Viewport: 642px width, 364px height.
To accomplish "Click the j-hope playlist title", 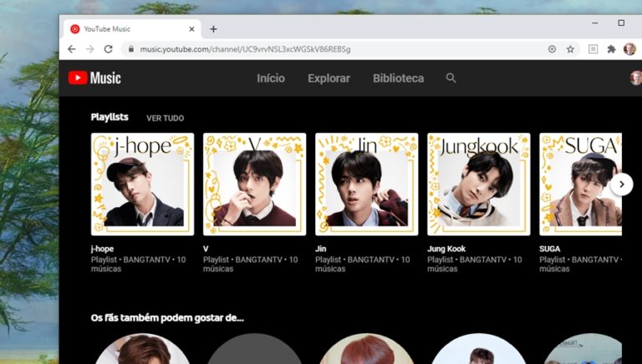I will click(102, 249).
